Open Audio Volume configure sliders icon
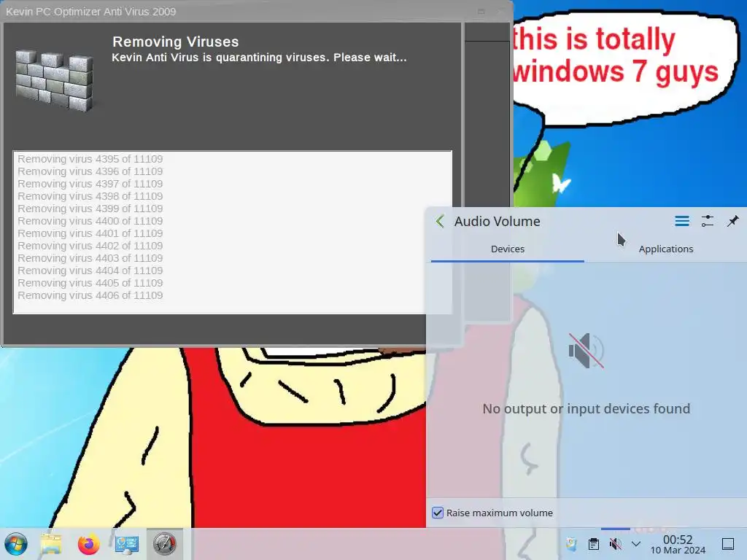This screenshot has height=560, width=747. [708, 221]
